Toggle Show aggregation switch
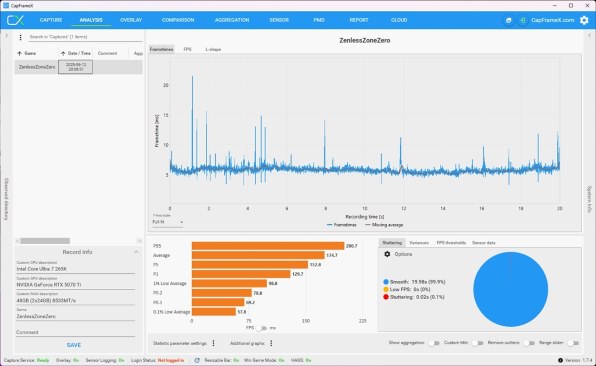 tap(434, 343)
